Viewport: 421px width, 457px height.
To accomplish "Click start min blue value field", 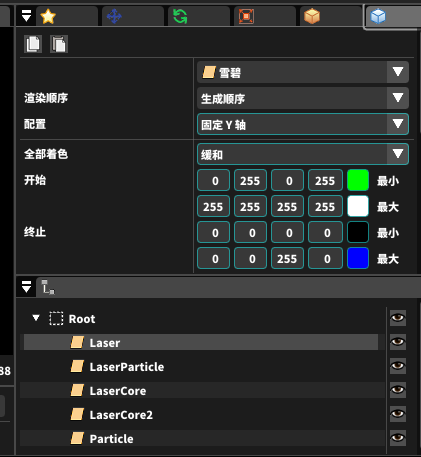I will pyautogui.click(x=287, y=180).
